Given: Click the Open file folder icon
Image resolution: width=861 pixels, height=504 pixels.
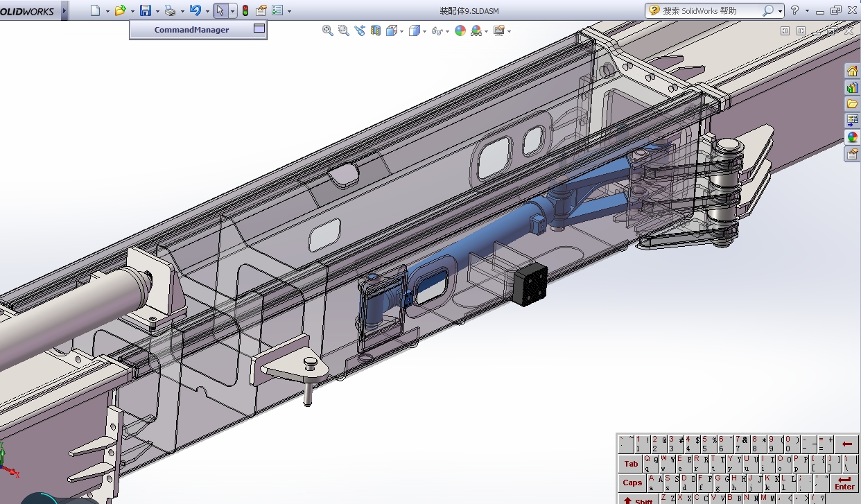Looking at the screenshot, I should click(121, 10).
